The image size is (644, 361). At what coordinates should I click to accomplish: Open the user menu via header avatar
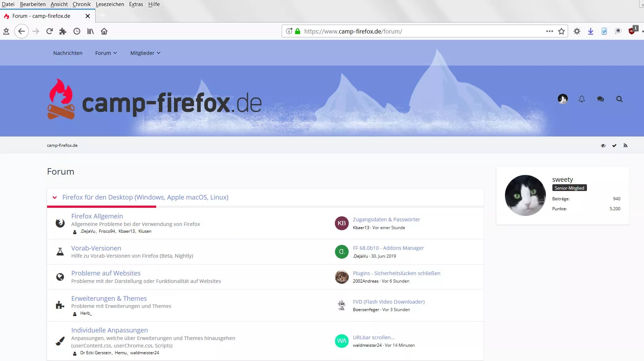point(563,99)
